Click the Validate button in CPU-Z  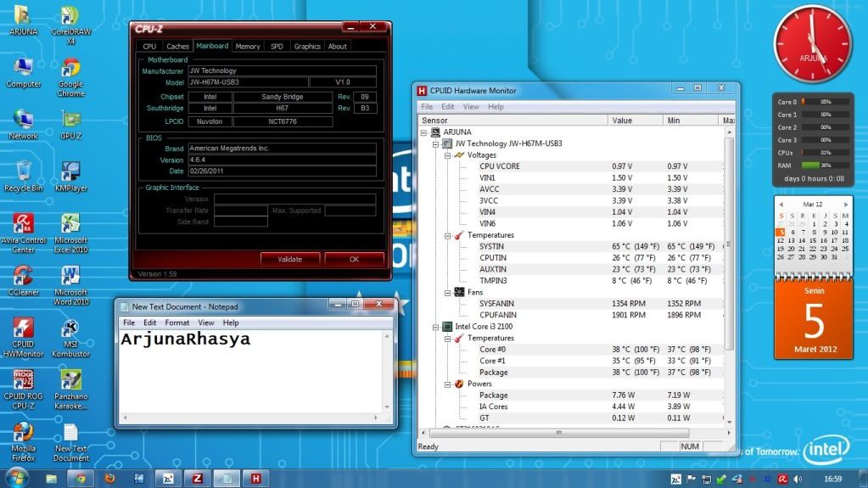[x=290, y=259]
